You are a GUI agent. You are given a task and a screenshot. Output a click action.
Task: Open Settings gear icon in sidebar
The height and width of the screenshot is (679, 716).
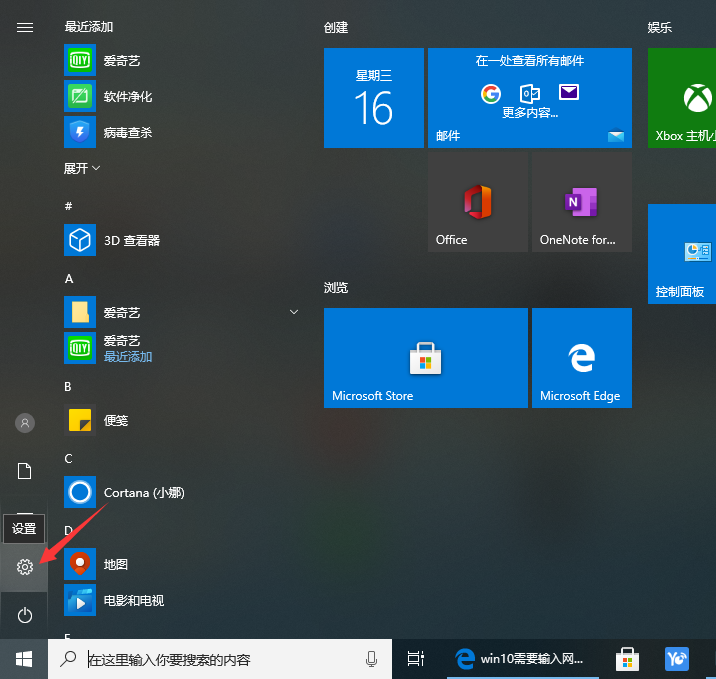pos(25,567)
